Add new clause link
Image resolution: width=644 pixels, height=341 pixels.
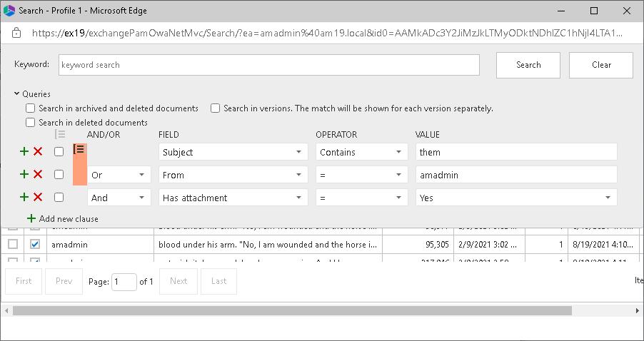(69, 218)
